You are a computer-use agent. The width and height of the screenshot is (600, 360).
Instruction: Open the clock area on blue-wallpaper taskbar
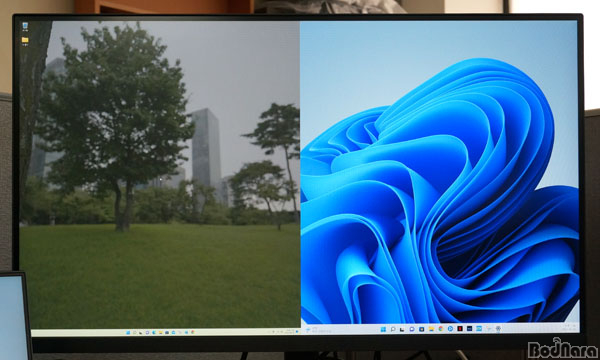pos(569,327)
